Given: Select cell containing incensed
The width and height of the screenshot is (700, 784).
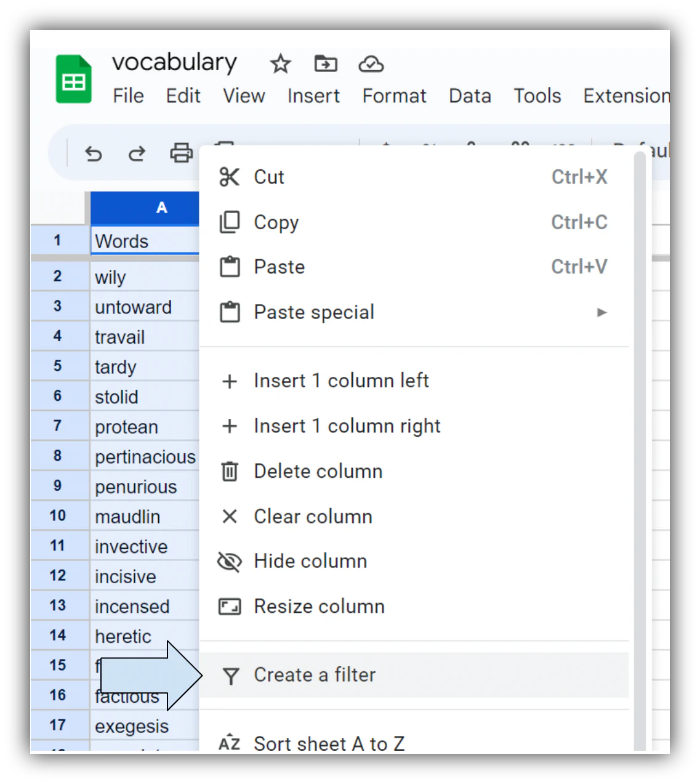Looking at the screenshot, I should pyautogui.click(x=145, y=606).
